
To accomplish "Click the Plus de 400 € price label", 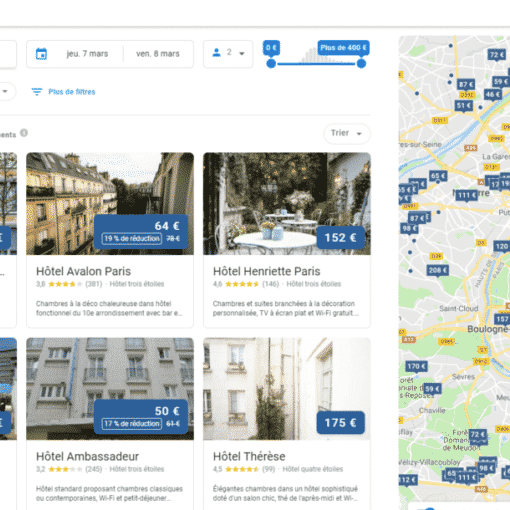I will click(344, 48).
